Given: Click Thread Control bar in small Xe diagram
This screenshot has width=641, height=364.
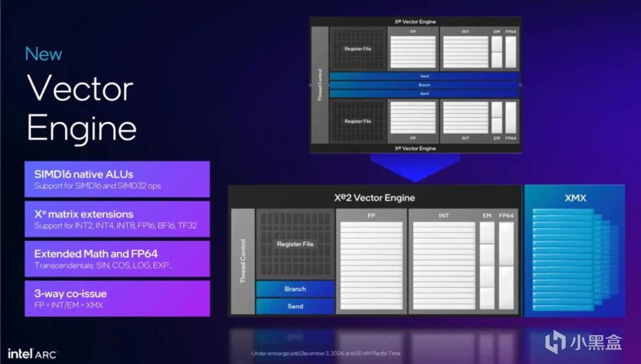Looking at the screenshot, I should click(x=320, y=85).
